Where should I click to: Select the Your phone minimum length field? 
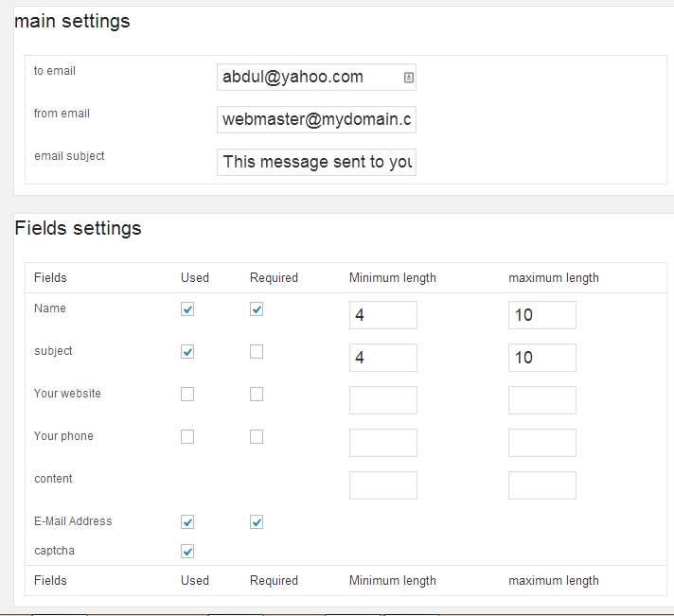pyautogui.click(x=383, y=443)
